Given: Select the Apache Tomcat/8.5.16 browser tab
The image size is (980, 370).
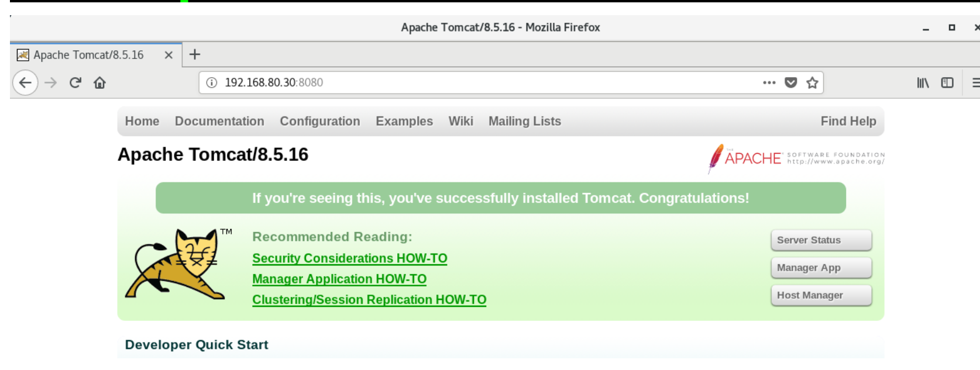Looking at the screenshot, I should [x=88, y=55].
